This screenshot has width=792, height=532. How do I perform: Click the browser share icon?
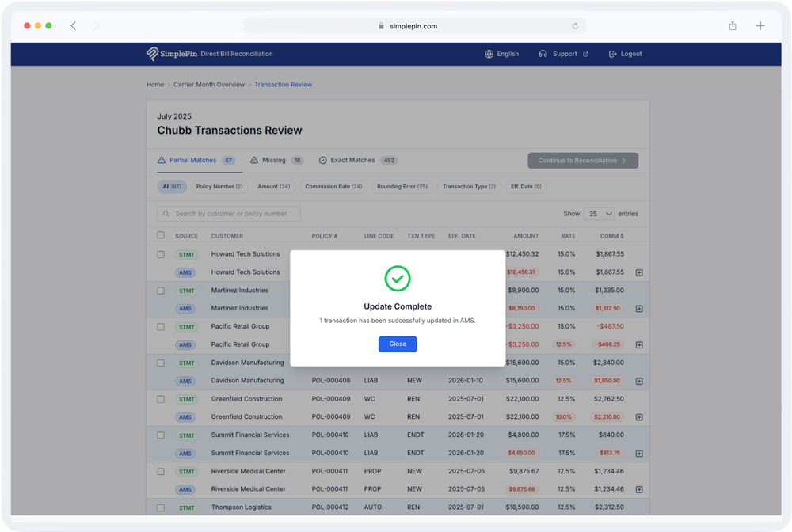point(733,26)
